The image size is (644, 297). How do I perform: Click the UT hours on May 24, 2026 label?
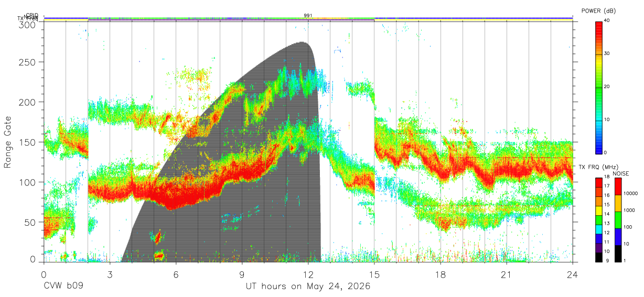[308, 287]
